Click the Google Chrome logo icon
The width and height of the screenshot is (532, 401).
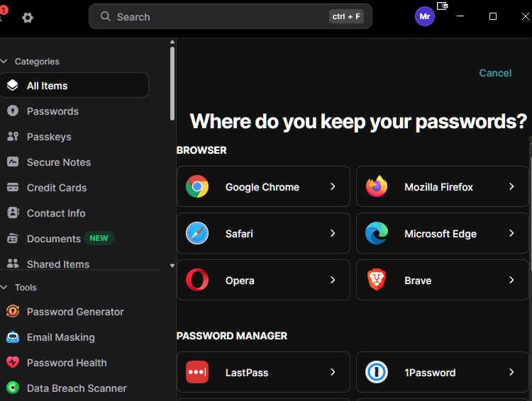click(x=197, y=186)
